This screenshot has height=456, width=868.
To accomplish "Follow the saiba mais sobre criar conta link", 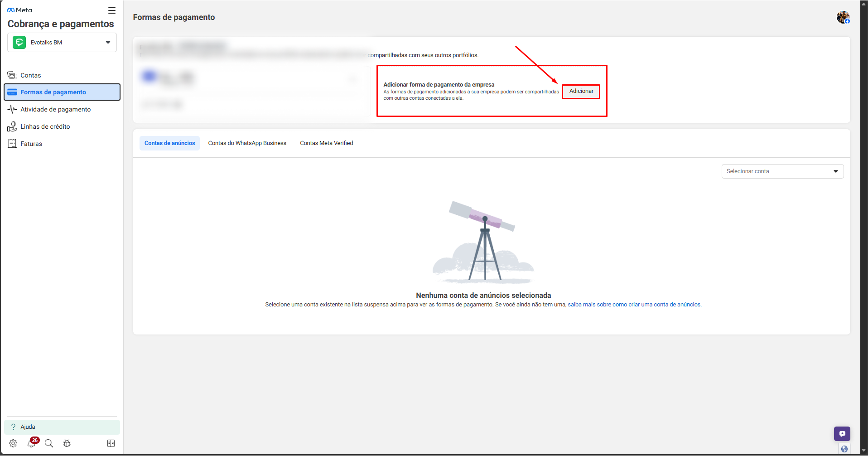I will (x=634, y=305).
